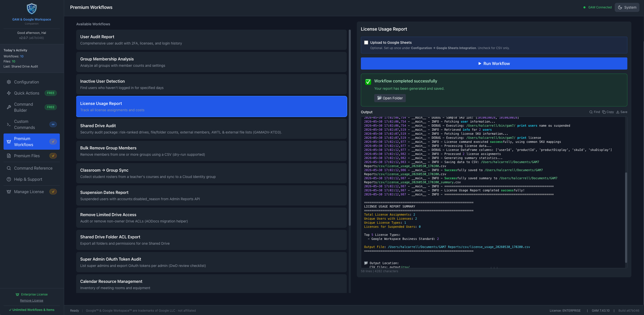Screen dimensions: 644x315
Task: Run the License Usage Report workflow
Action: (494, 63)
